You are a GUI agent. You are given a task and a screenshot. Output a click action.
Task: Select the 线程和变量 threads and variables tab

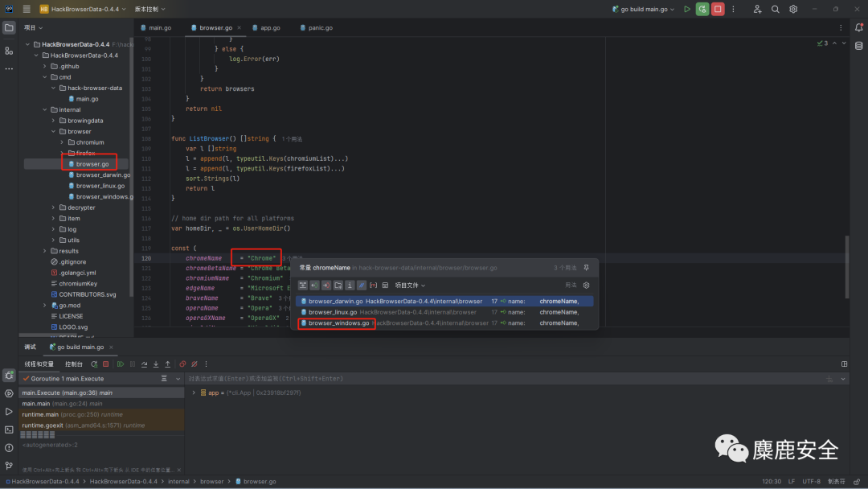coord(39,364)
